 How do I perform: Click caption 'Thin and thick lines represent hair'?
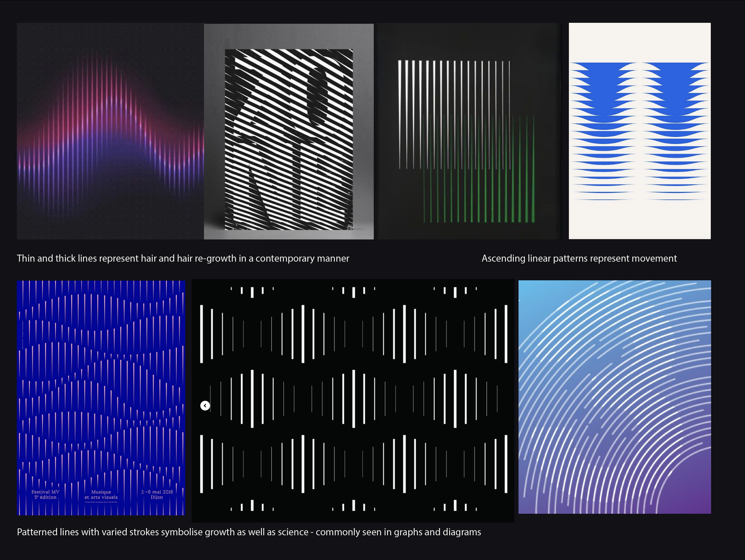[x=183, y=258]
